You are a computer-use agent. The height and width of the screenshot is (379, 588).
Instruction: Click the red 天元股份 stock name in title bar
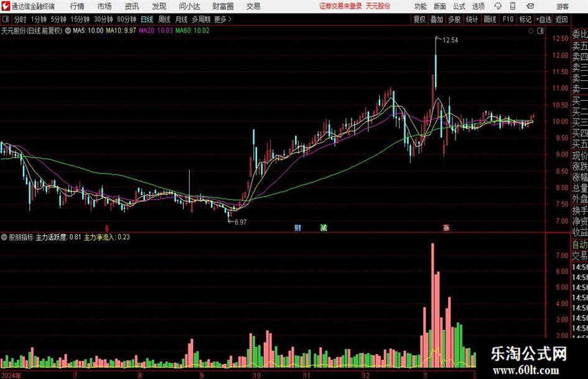(x=378, y=6)
